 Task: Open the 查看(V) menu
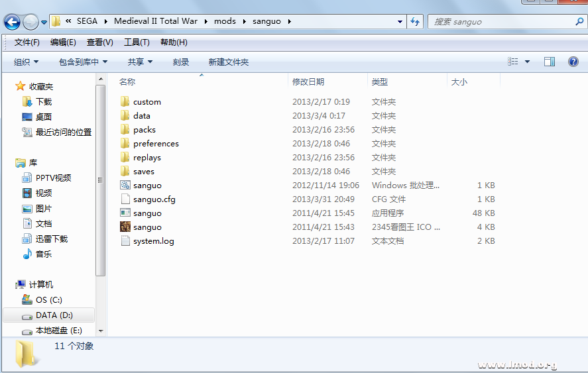coord(99,42)
